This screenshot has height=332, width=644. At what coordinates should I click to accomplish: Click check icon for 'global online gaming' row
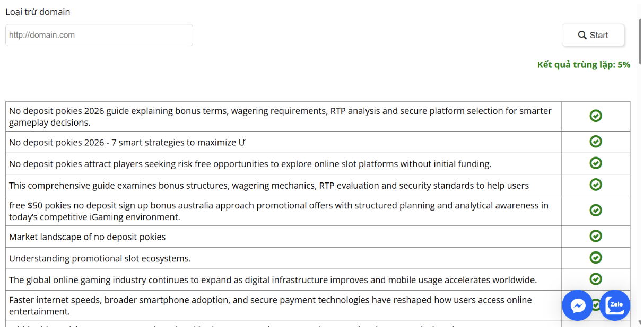(x=596, y=279)
